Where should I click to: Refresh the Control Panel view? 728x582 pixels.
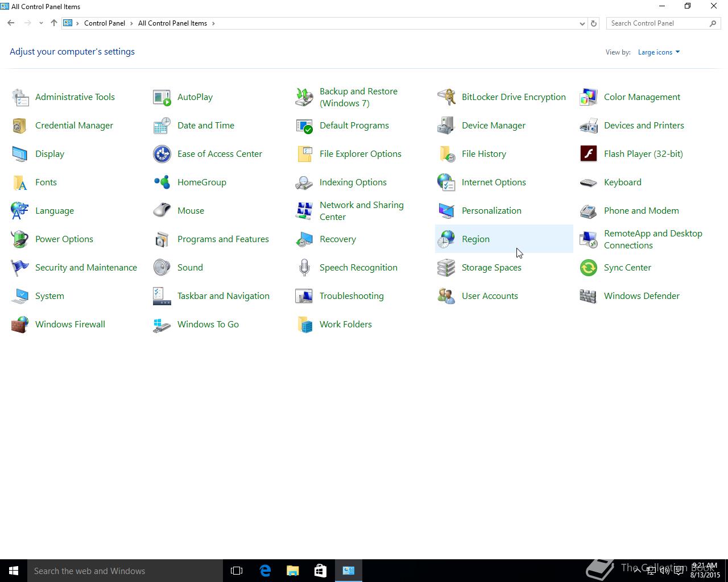[x=594, y=23]
